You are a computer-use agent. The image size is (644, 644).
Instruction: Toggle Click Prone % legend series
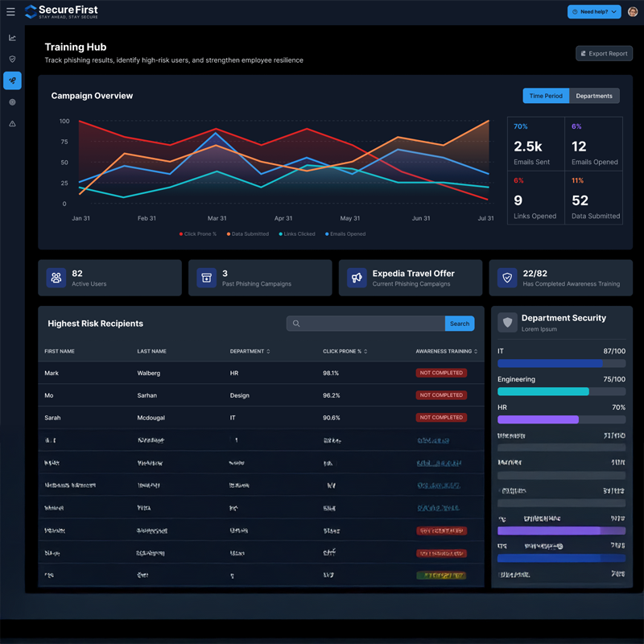pyautogui.click(x=198, y=234)
